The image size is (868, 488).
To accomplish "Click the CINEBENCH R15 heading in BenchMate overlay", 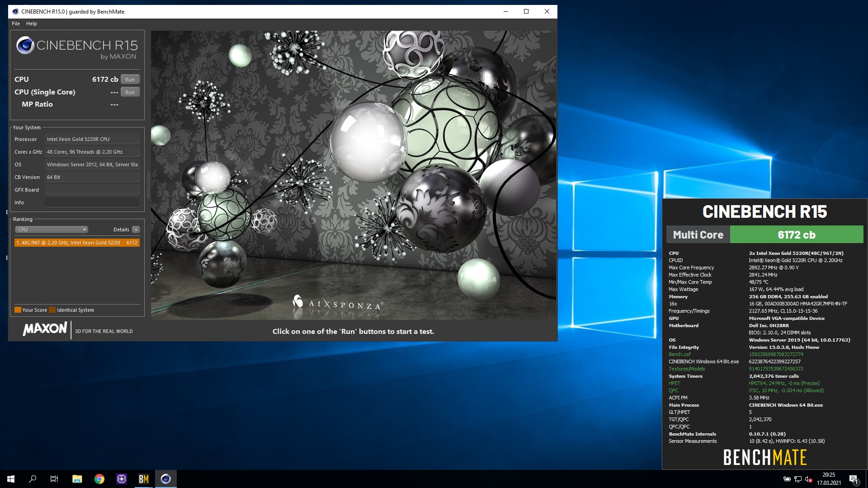I will point(765,211).
